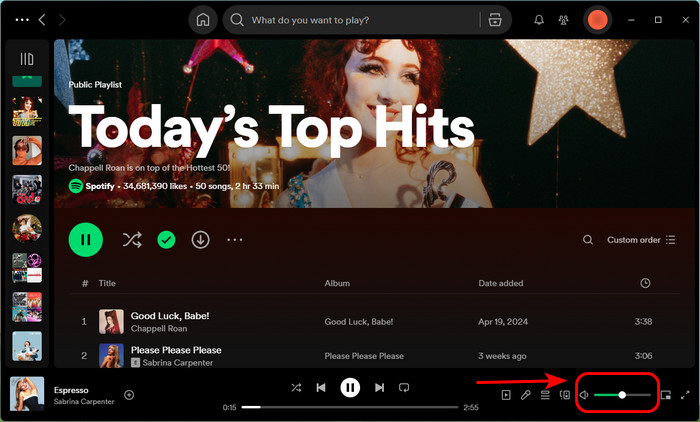Viewport: 700px width, 422px height.
Task: Open the now playing Espresso album art
Action: [x=27, y=394]
